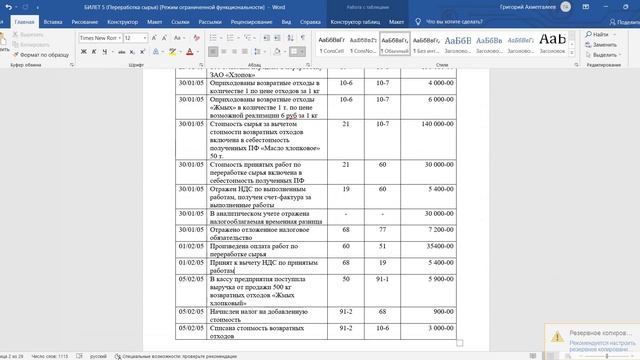Image resolution: width=640 pixels, height=360 pixels.
Task: Switch to the Рецензирование tab
Action: point(251,22)
